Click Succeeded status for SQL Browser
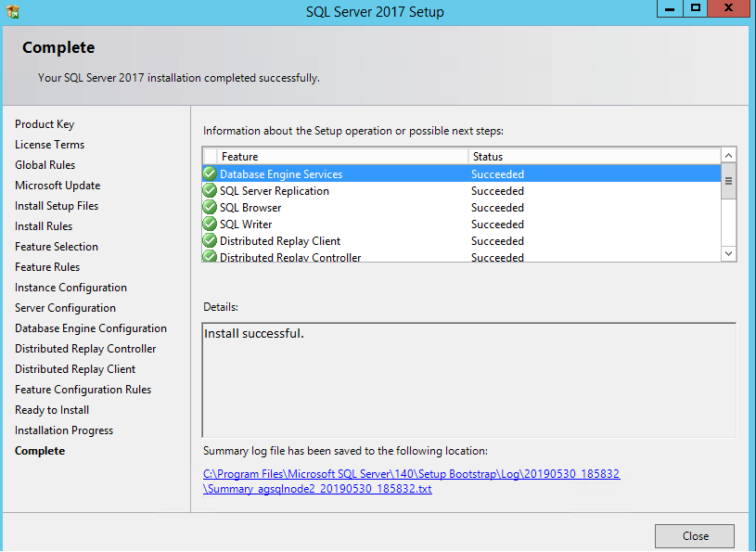The height and width of the screenshot is (552, 756). [497, 208]
